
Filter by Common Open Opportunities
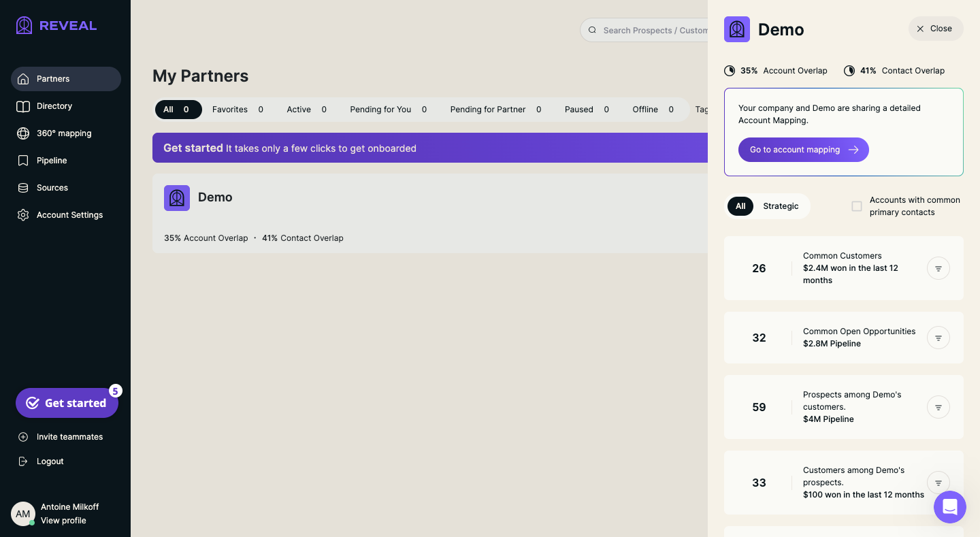pos(938,338)
